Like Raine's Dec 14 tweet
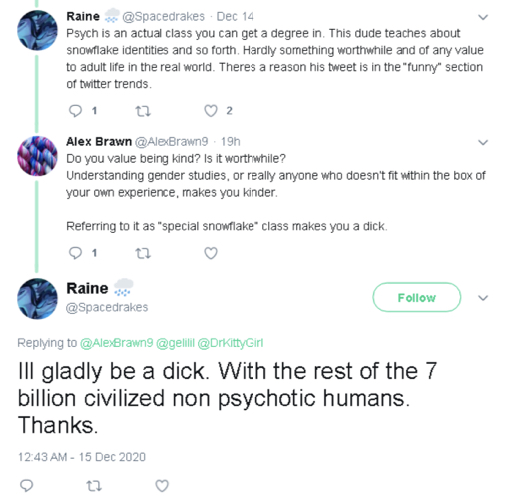Viewport: 512px width, 503px height. pyautogui.click(x=211, y=111)
